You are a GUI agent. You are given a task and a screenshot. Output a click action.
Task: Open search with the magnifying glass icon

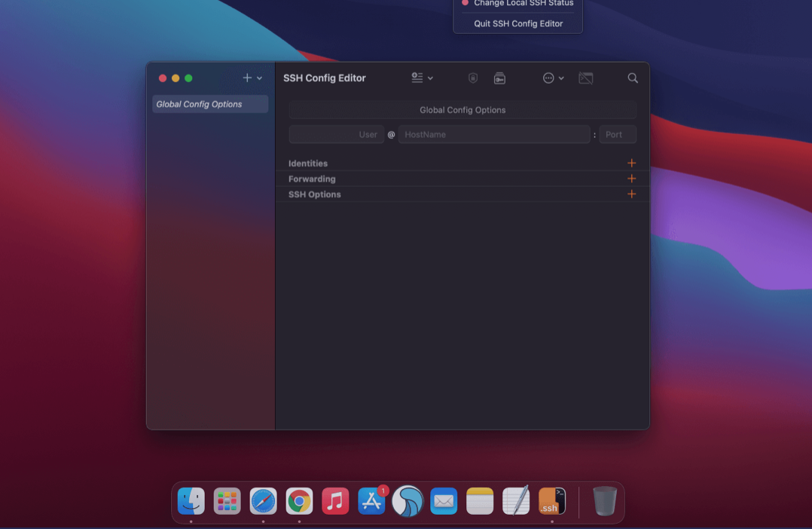633,78
